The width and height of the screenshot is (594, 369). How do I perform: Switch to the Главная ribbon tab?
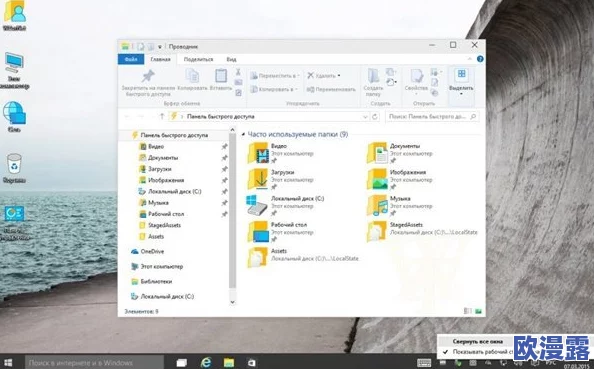pyautogui.click(x=160, y=59)
